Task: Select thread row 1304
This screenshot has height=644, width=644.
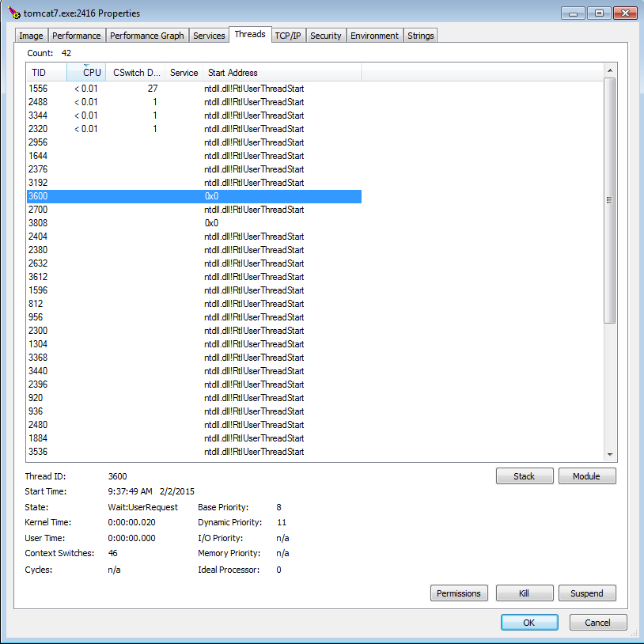Action: pyautogui.click(x=194, y=344)
